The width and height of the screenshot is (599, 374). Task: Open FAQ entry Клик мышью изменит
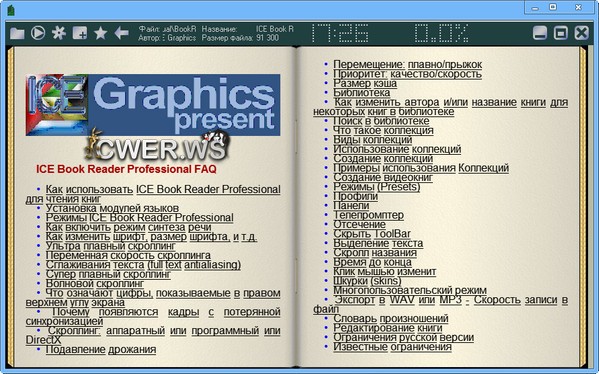click(384, 272)
